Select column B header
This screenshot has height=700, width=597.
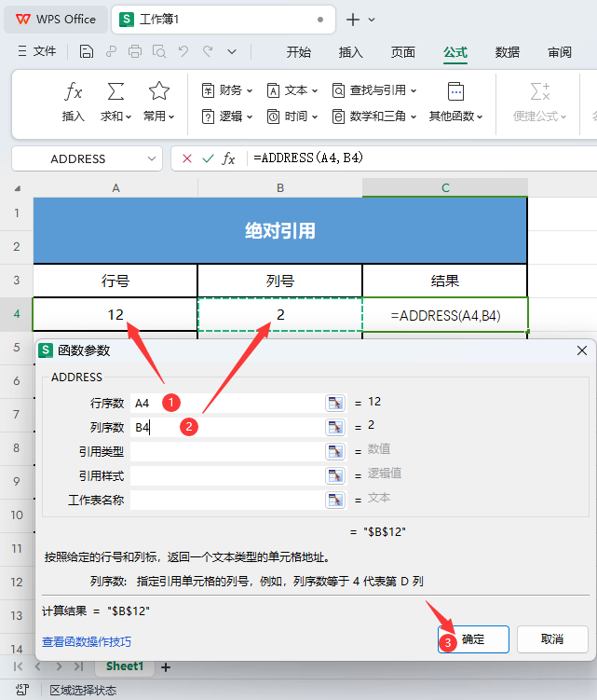coord(280,188)
